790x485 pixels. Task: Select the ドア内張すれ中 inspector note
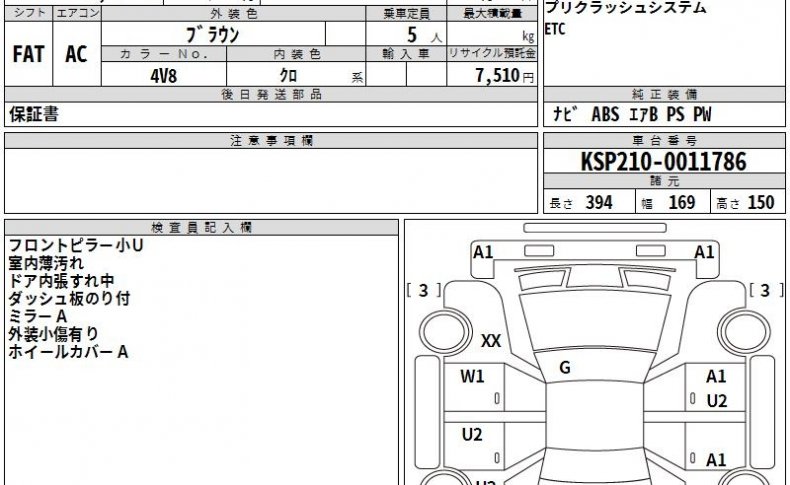[x=61, y=281]
